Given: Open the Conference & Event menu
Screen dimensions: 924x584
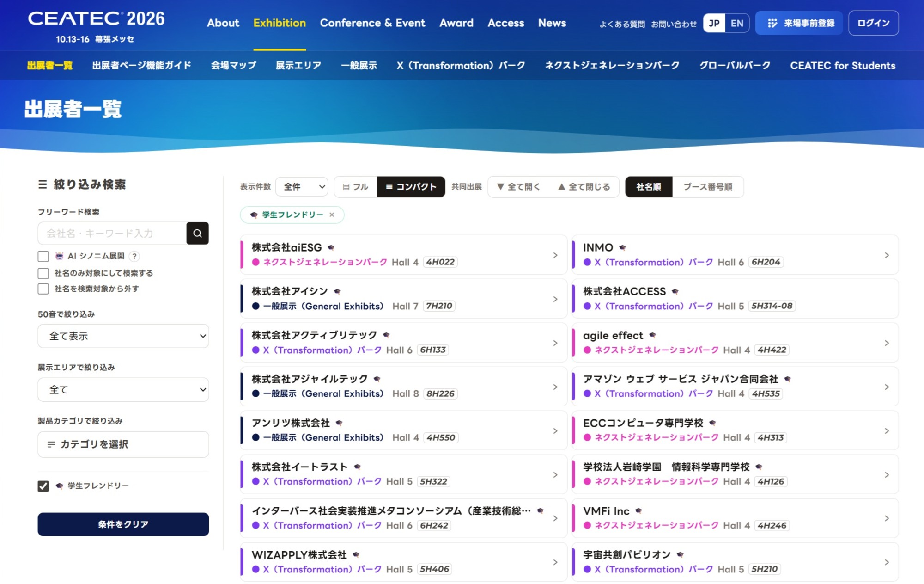Looking at the screenshot, I should [x=372, y=23].
